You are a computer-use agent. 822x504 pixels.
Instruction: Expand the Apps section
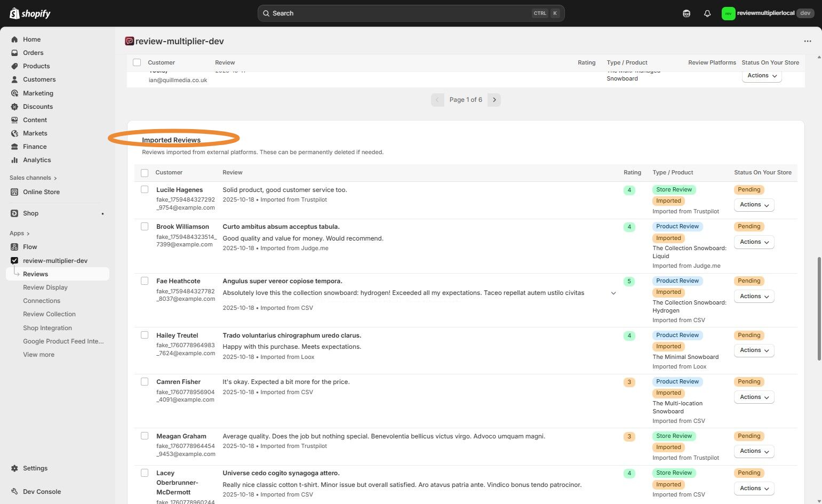pyautogui.click(x=20, y=234)
